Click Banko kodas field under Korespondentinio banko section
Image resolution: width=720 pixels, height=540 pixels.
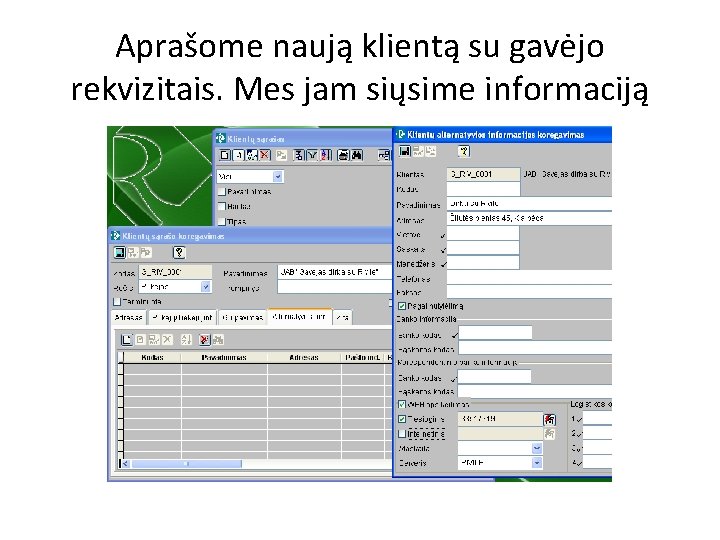(x=494, y=377)
